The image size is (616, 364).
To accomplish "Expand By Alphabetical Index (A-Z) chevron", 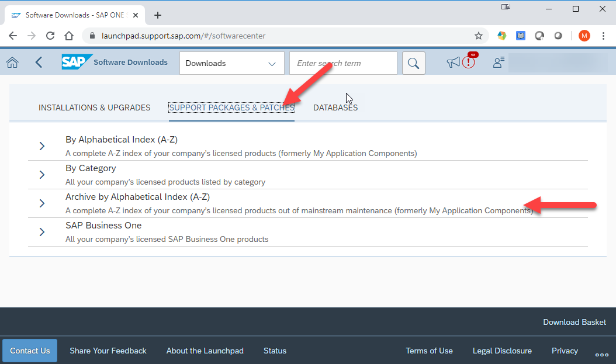I will point(42,146).
